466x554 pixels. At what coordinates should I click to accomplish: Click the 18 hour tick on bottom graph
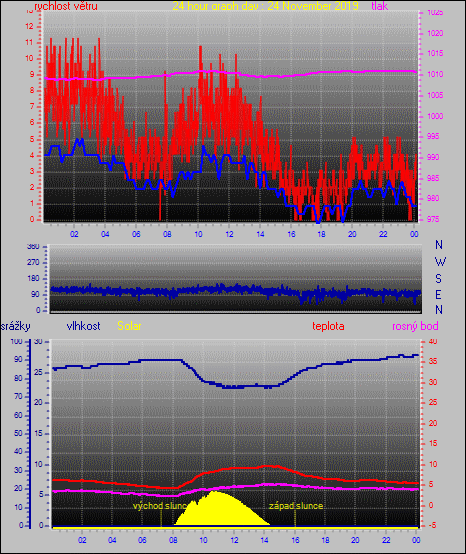[325, 540]
